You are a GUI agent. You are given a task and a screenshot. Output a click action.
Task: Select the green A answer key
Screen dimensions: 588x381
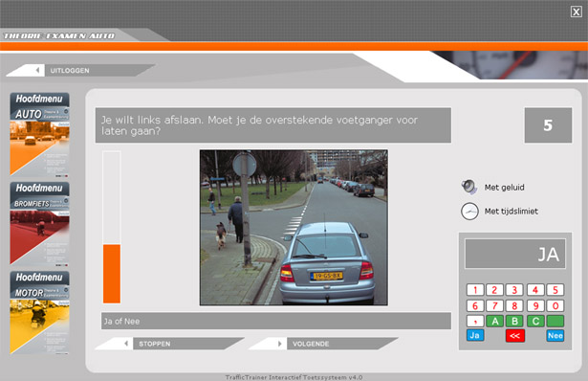coord(495,321)
